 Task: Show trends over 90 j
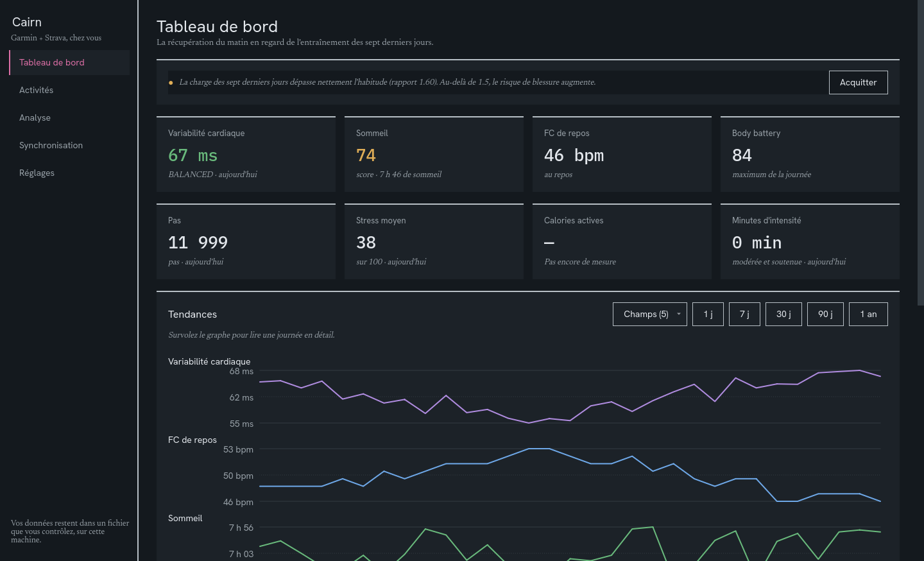click(825, 315)
